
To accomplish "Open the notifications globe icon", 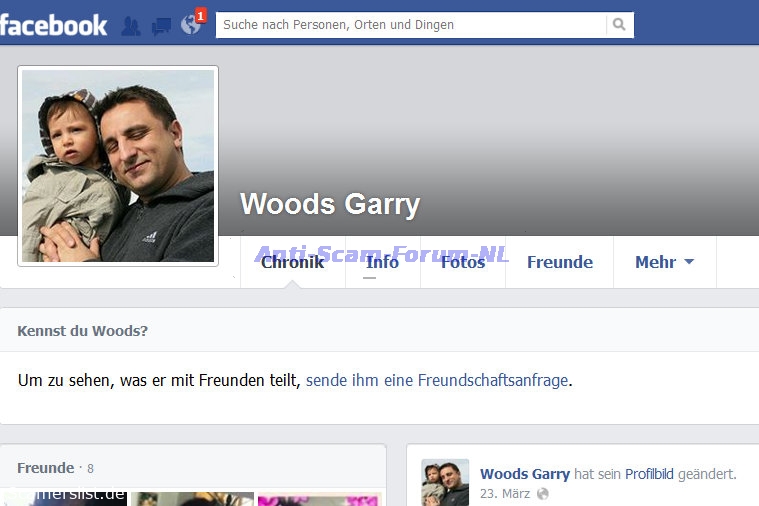I will pos(191,25).
